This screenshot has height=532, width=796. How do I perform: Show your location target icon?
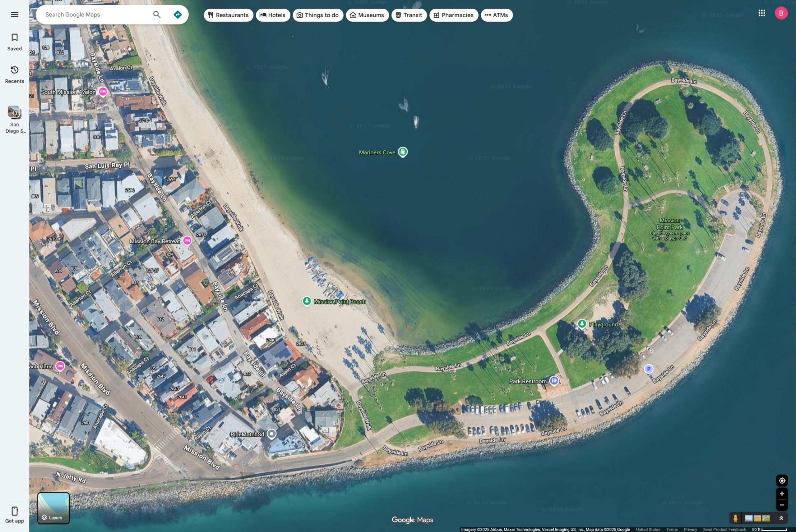click(782, 480)
